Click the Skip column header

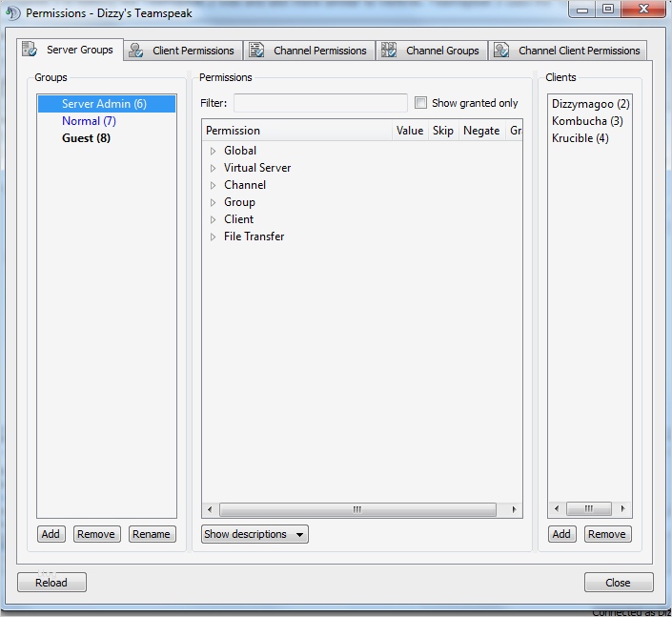coord(443,131)
